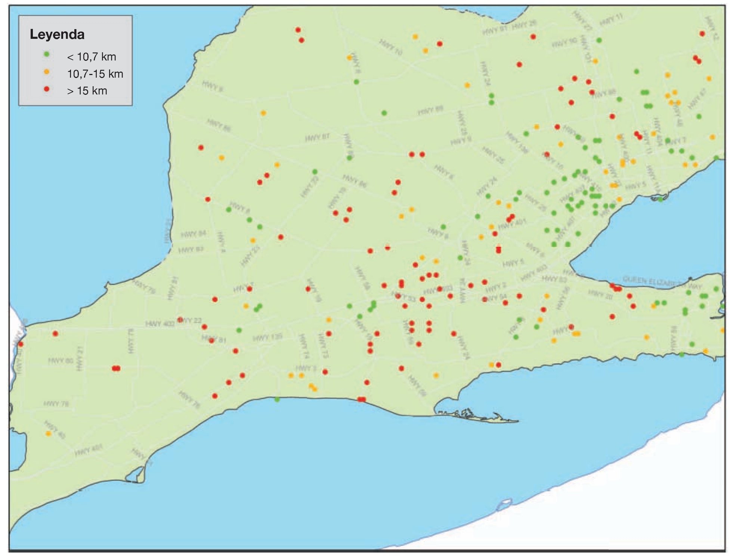
Task: Click the green dot on the Lake Erie shoreline
Action: [277, 399]
